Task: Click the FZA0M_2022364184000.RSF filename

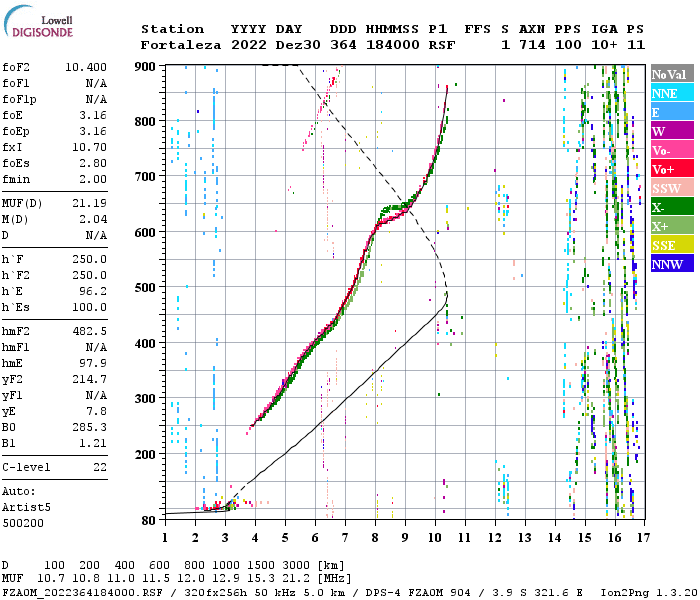Action: 83,592
